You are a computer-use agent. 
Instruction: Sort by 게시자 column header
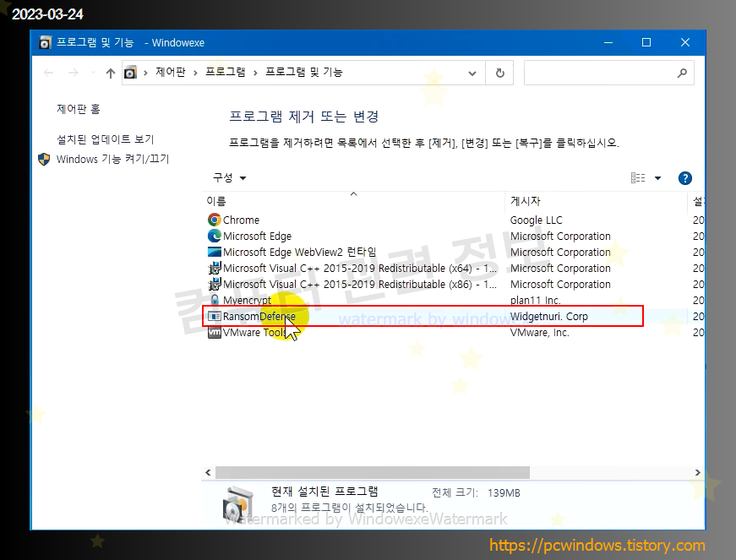tap(596, 201)
